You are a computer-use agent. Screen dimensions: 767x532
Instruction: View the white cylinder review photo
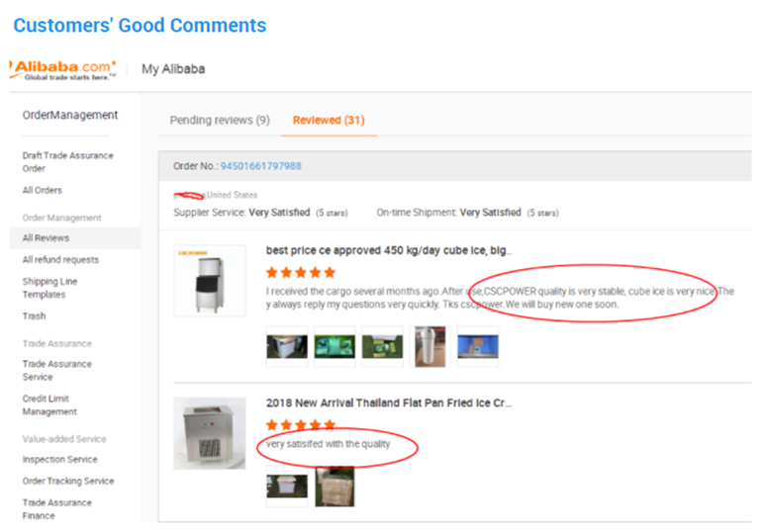(430, 347)
